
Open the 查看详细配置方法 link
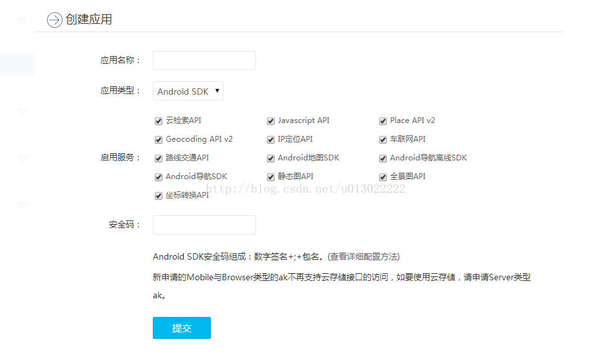point(364,257)
